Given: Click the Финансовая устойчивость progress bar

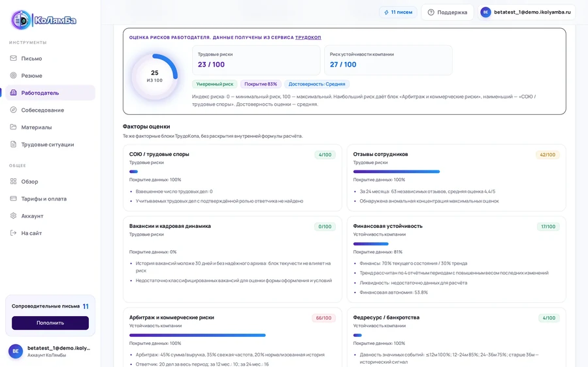Looking at the screenshot, I should [x=370, y=244].
